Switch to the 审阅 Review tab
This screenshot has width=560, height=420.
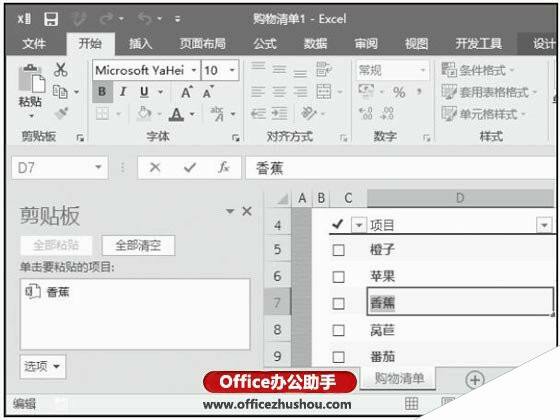coord(366,44)
